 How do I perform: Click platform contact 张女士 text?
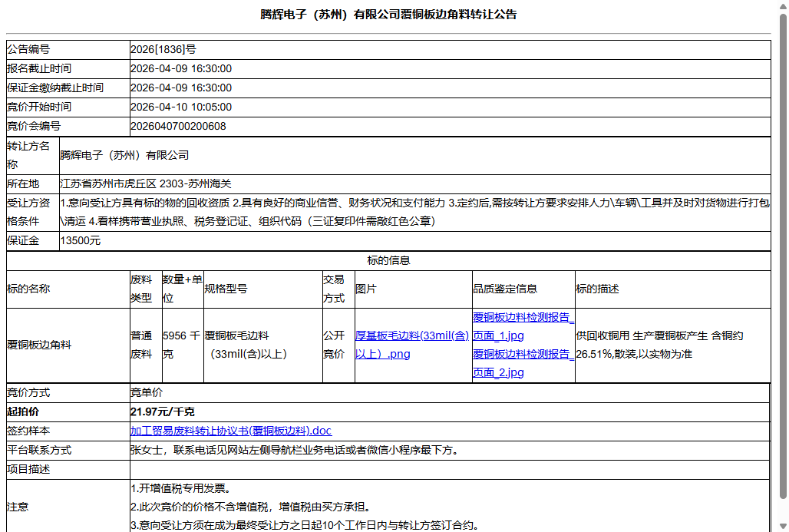click(295, 450)
